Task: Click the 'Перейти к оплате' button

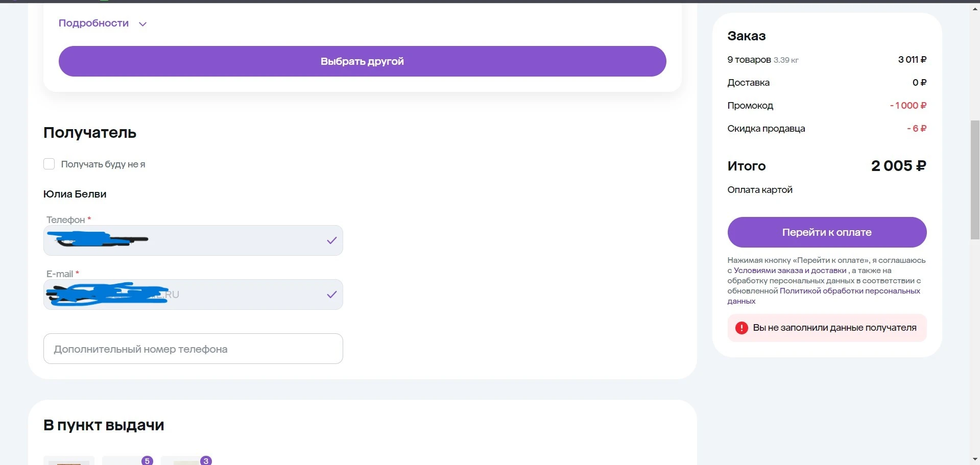Action: pos(827,232)
